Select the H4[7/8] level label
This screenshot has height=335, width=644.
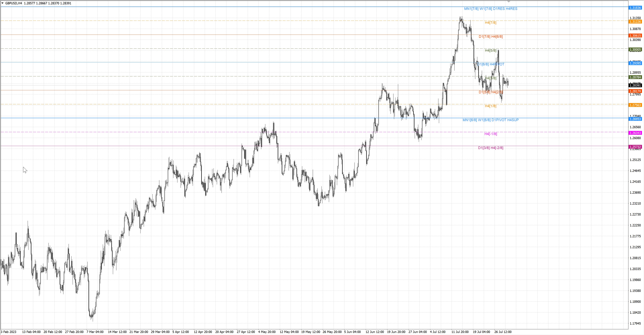(491, 23)
